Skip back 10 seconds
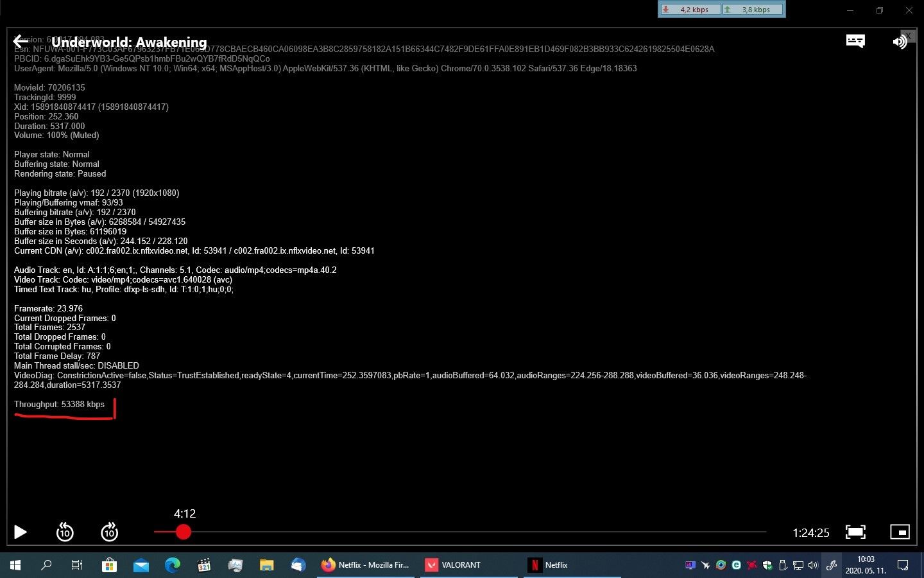Screen dimensions: 924x578 click(65, 532)
